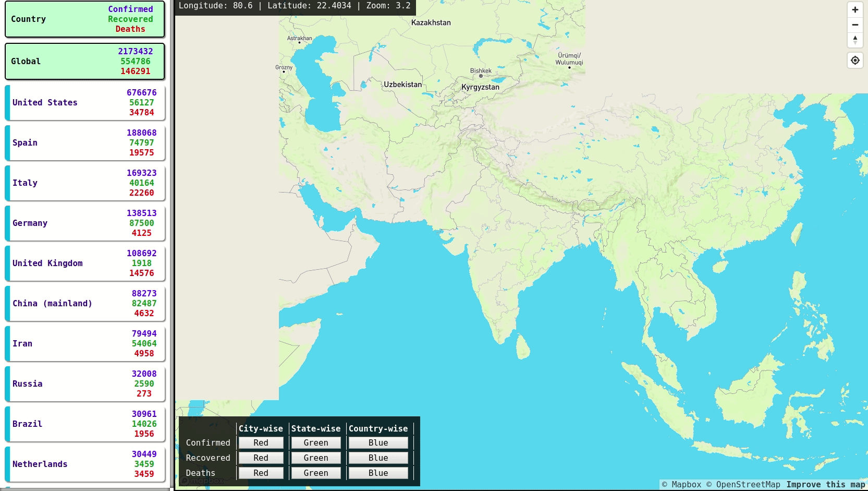868x491 pixels.
Task: Click the Uzbekistan map label
Action: (x=403, y=85)
